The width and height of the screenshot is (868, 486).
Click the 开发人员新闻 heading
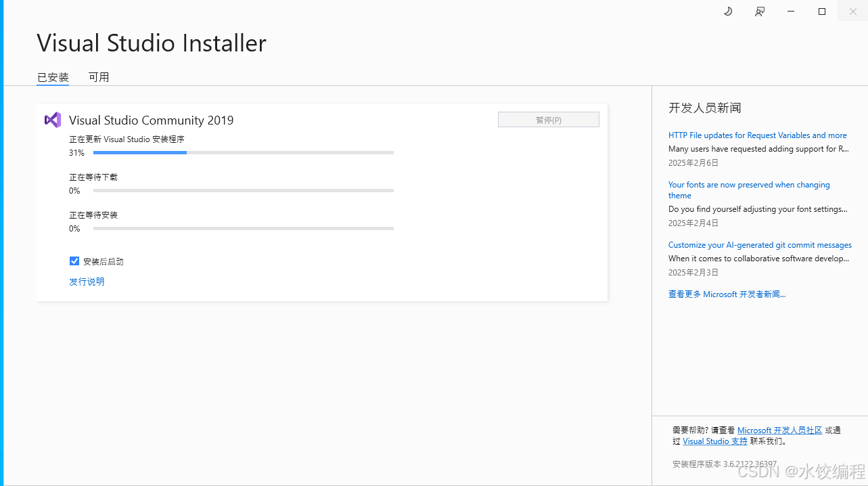pos(705,108)
